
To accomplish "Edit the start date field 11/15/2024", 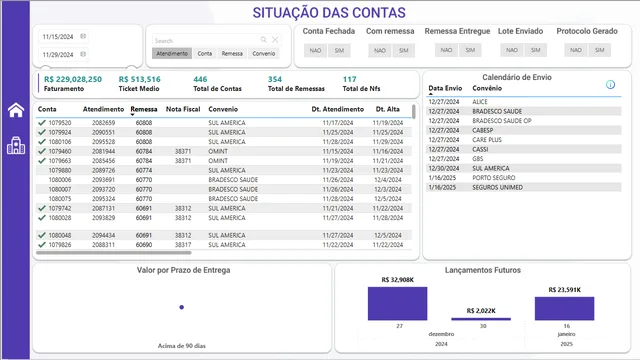I will pos(58,36).
